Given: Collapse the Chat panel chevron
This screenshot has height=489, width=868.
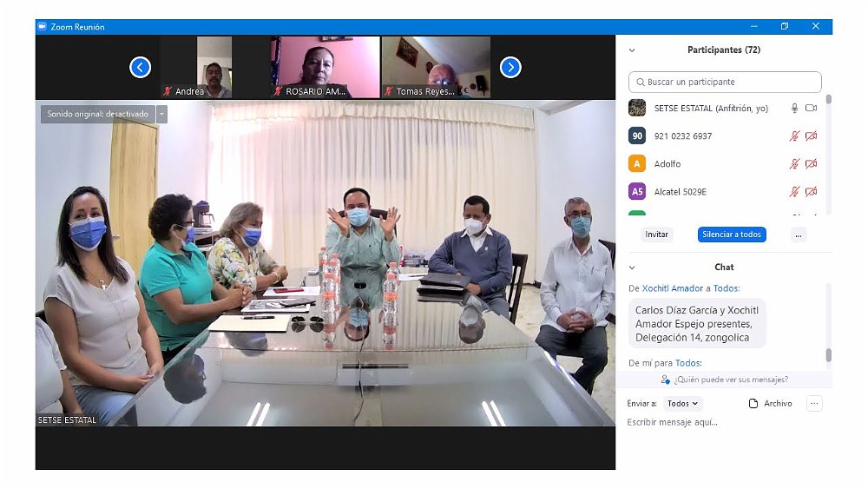Looking at the screenshot, I should click(632, 268).
